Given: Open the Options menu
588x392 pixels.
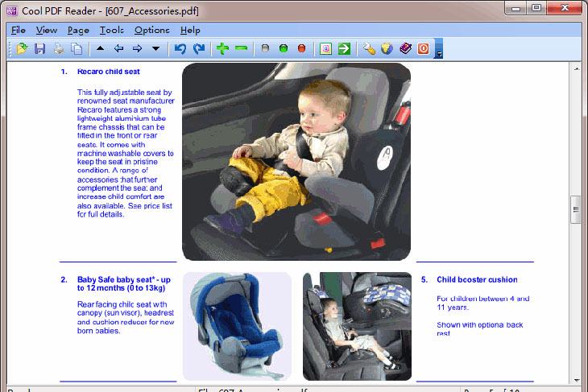Looking at the screenshot, I should [x=152, y=30].
